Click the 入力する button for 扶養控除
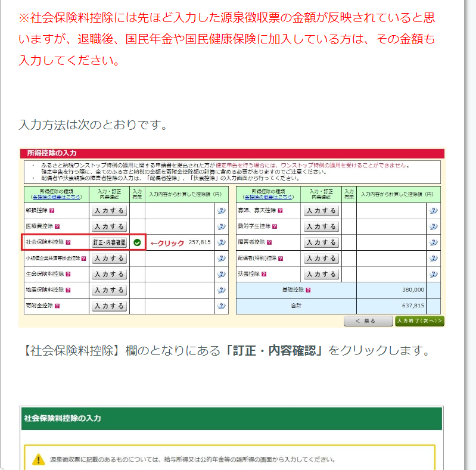476x470 pixels. tap(321, 274)
